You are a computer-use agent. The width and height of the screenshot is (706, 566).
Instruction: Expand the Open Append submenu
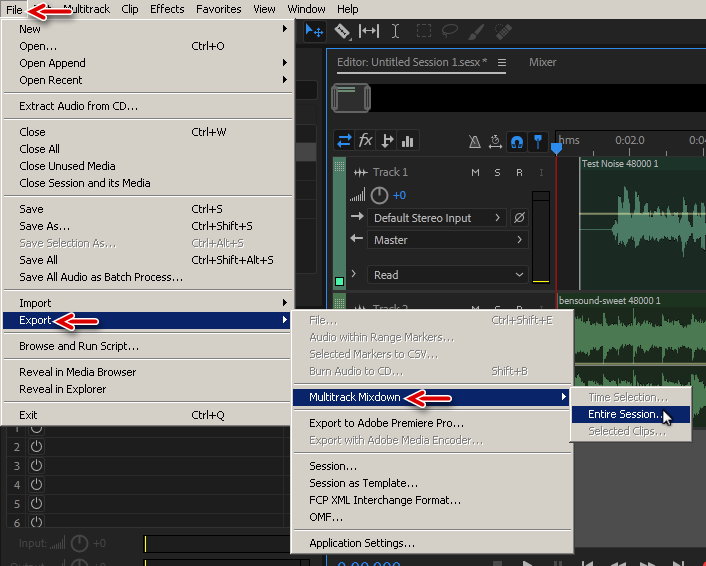[148, 63]
